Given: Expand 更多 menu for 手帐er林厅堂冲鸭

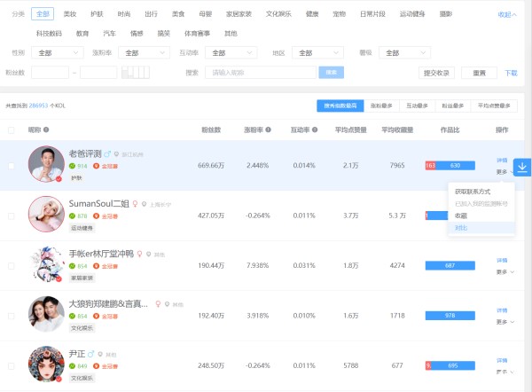Looking at the screenshot, I should pos(505,272).
